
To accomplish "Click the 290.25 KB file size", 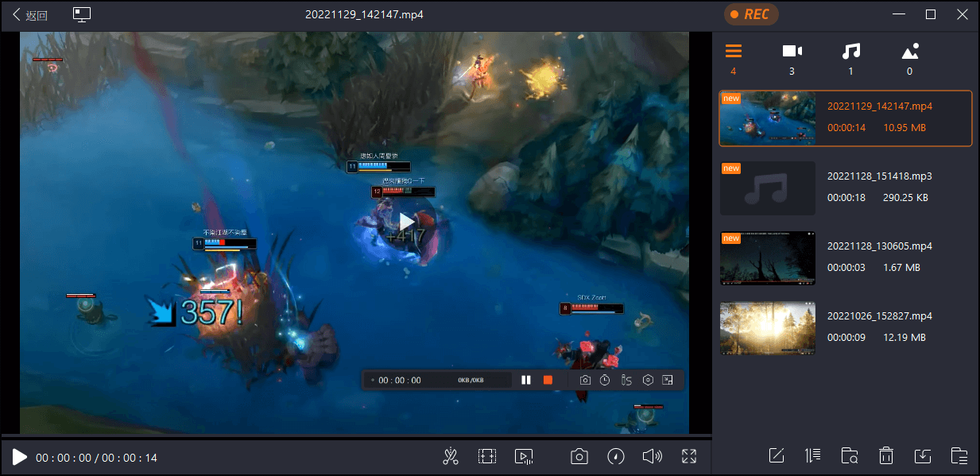I will [907, 198].
